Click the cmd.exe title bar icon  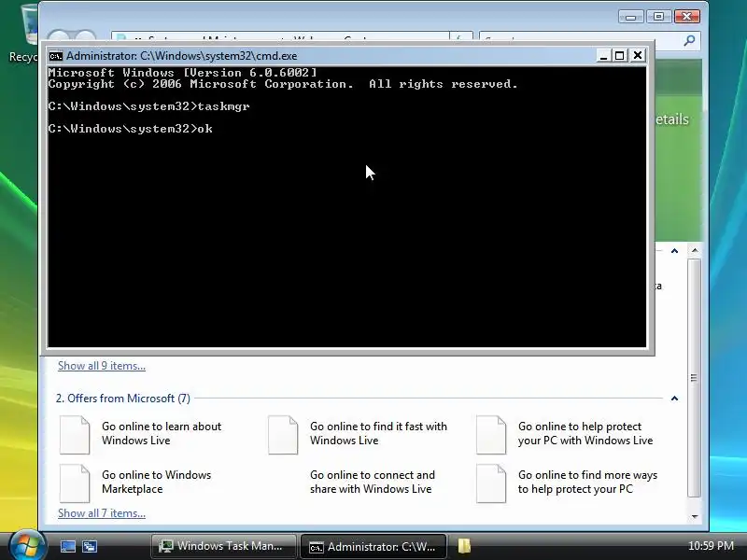pyautogui.click(x=56, y=56)
